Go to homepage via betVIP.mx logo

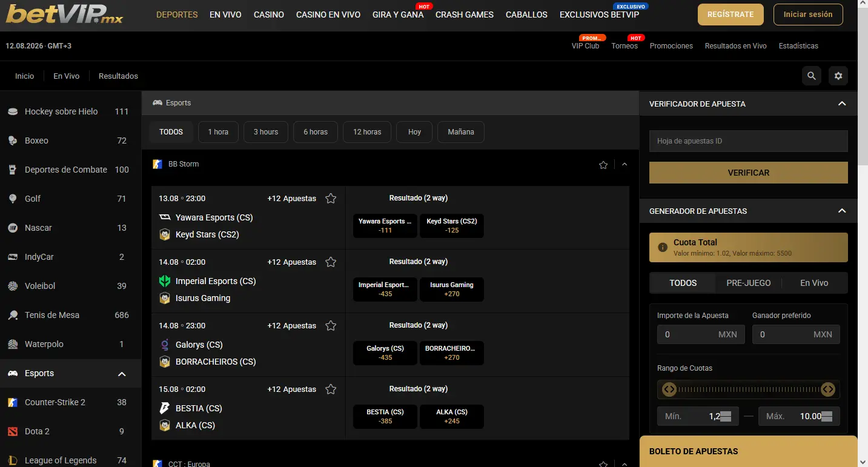[x=64, y=15]
